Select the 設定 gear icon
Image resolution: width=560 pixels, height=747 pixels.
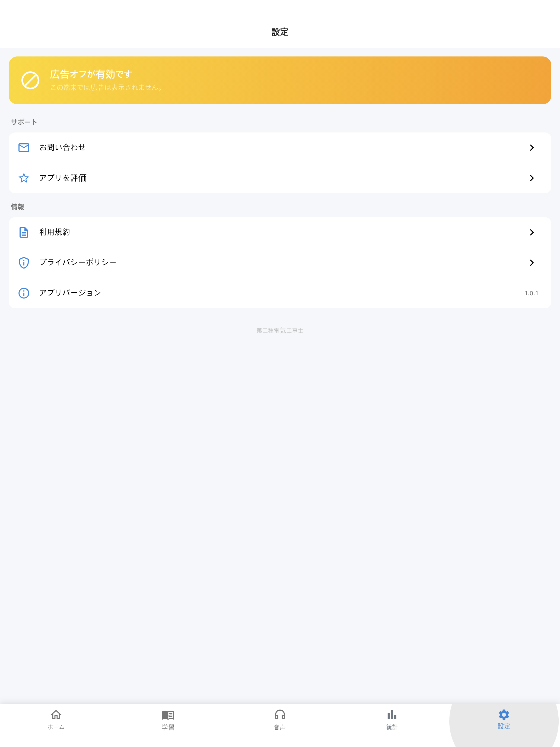pos(504,715)
